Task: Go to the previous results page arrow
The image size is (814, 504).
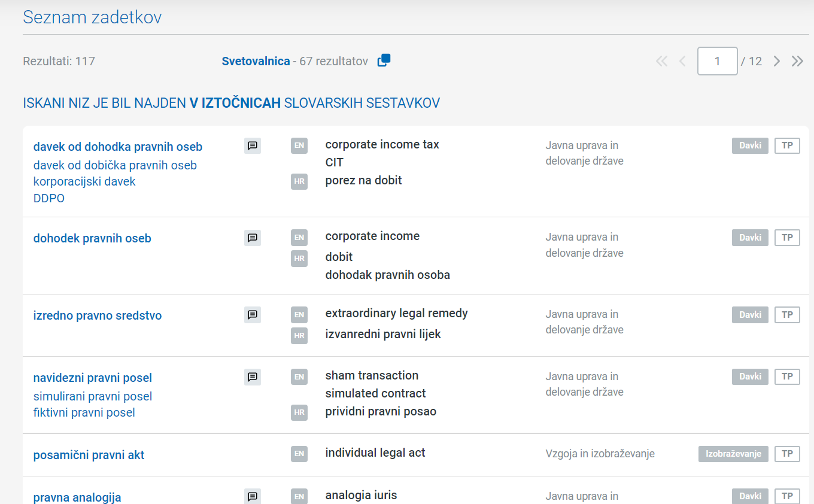Action: [x=682, y=61]
